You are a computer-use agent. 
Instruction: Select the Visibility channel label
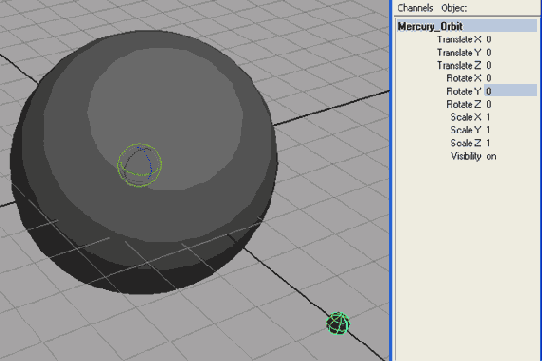(x=466, y=156)
